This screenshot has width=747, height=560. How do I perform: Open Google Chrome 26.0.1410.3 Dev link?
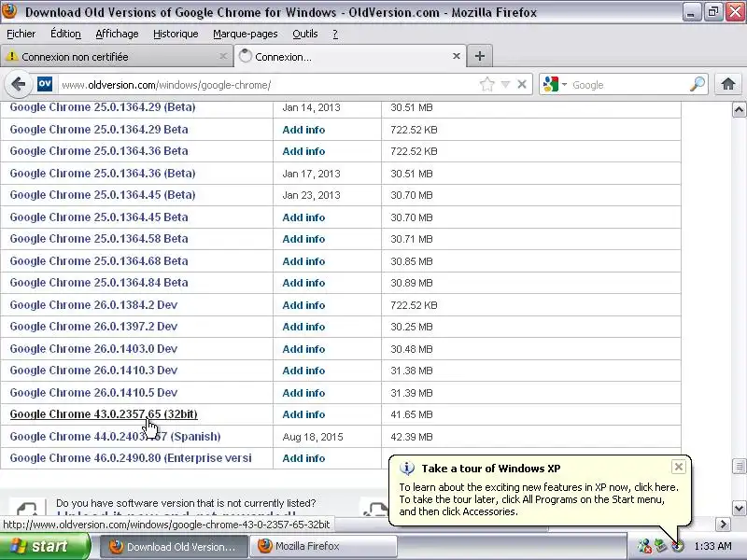93,371
